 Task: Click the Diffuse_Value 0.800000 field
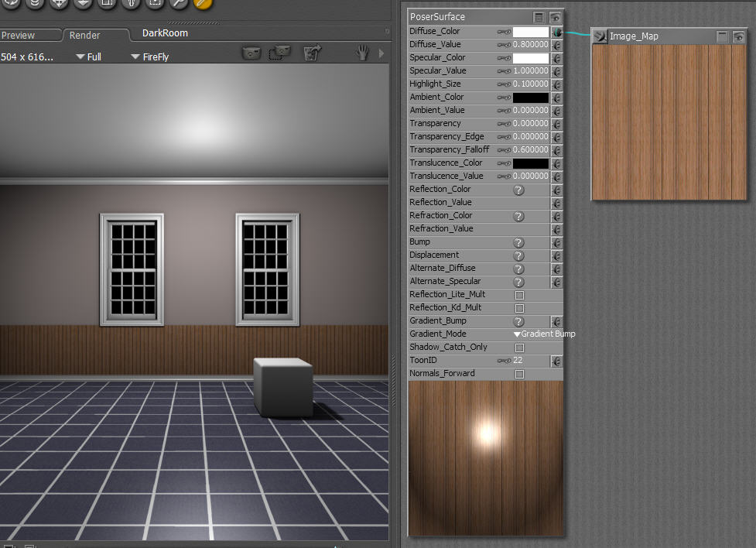point(531,45)
